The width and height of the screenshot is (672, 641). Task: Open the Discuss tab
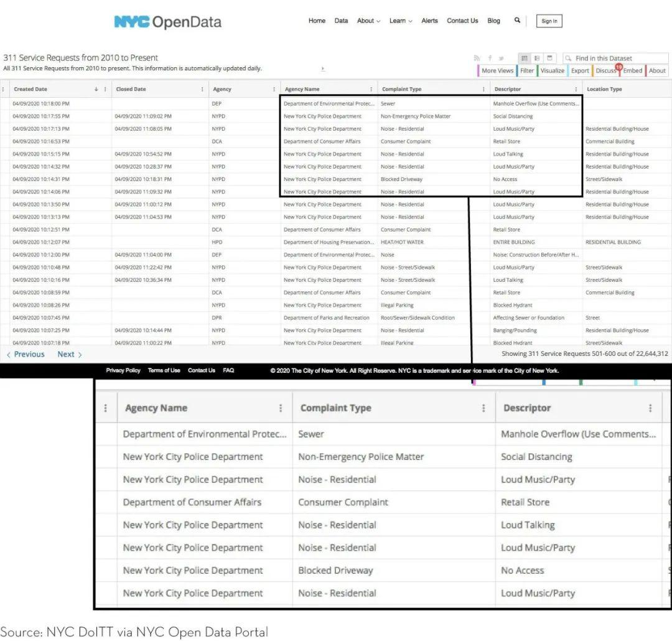605,71
